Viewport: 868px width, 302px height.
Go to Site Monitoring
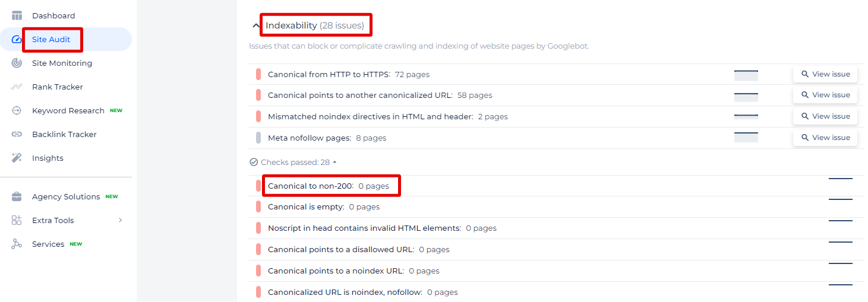62,63
